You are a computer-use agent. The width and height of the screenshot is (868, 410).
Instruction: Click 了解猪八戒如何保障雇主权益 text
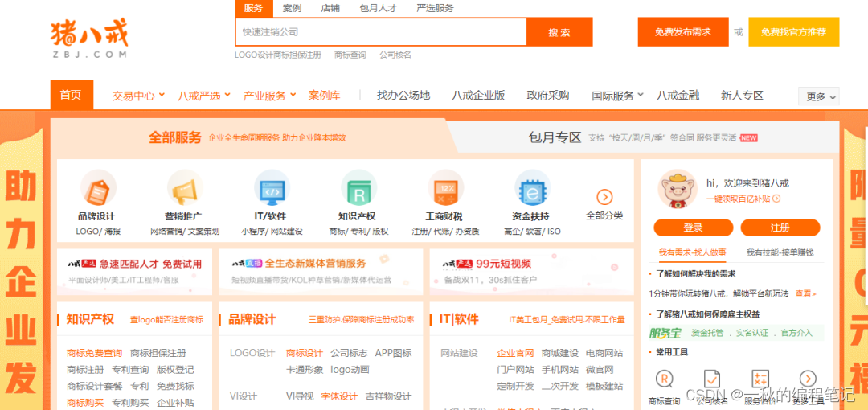pyautogui.click(x=708, y=314)
